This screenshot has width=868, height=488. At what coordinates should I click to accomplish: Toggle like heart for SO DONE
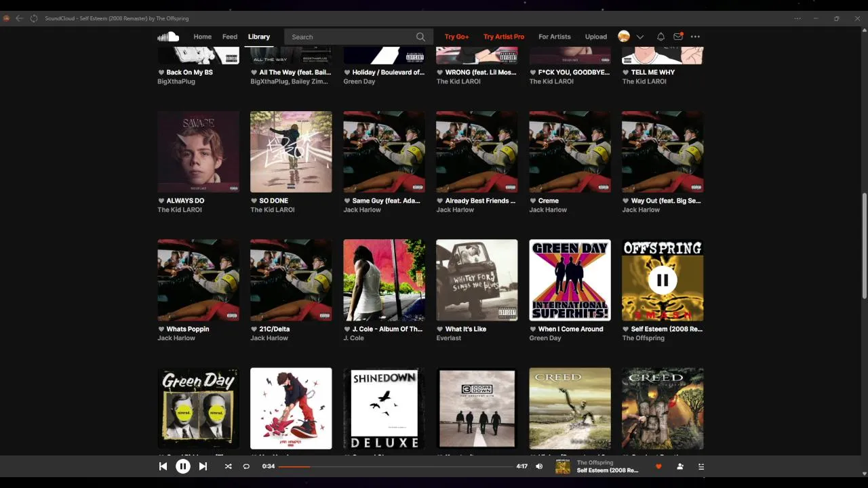[254, 201]
